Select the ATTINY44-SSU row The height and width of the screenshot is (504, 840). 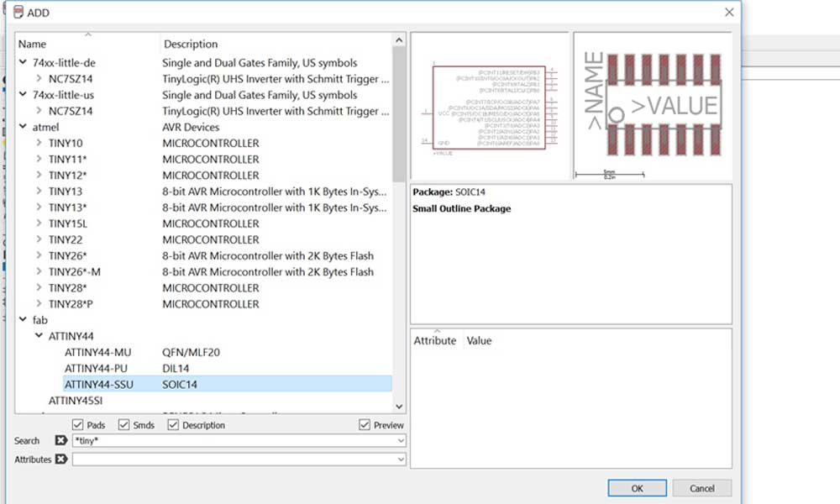click(227, 384)
